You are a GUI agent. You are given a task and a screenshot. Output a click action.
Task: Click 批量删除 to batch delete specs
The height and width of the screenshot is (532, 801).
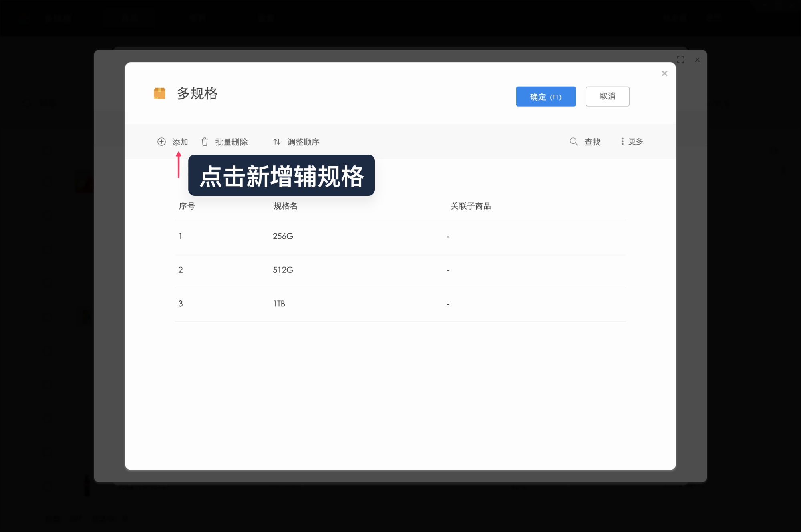[231, 142]
